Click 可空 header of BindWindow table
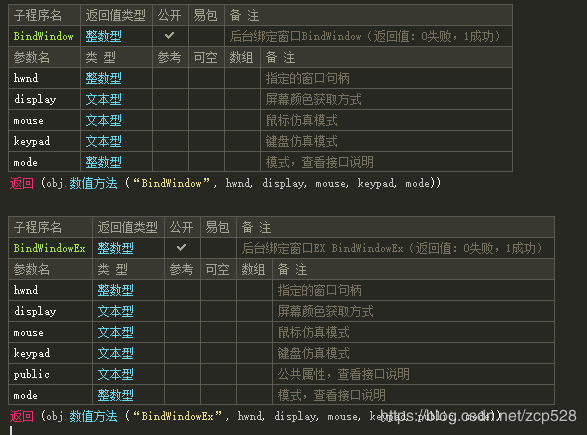The image size is (587, 435). [x=206, y=57]
